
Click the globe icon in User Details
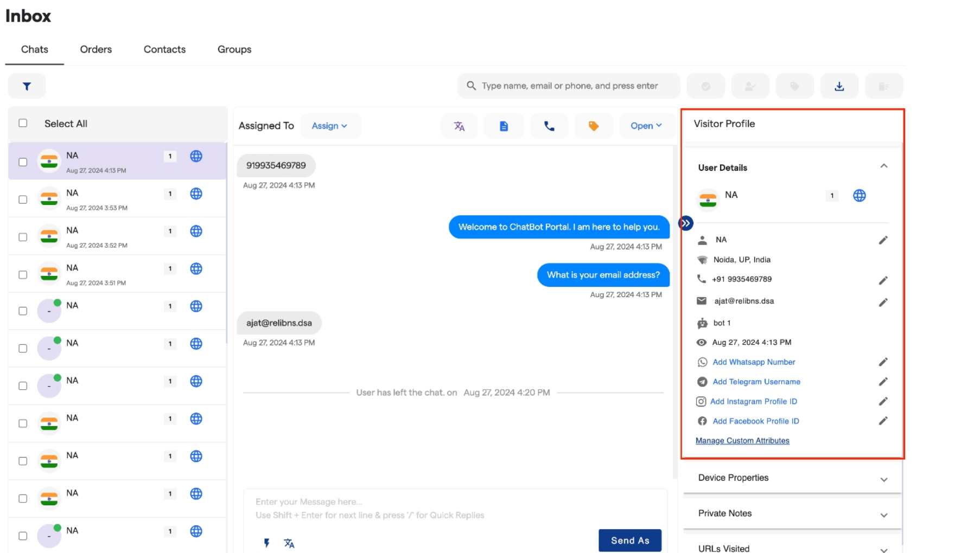859,195
